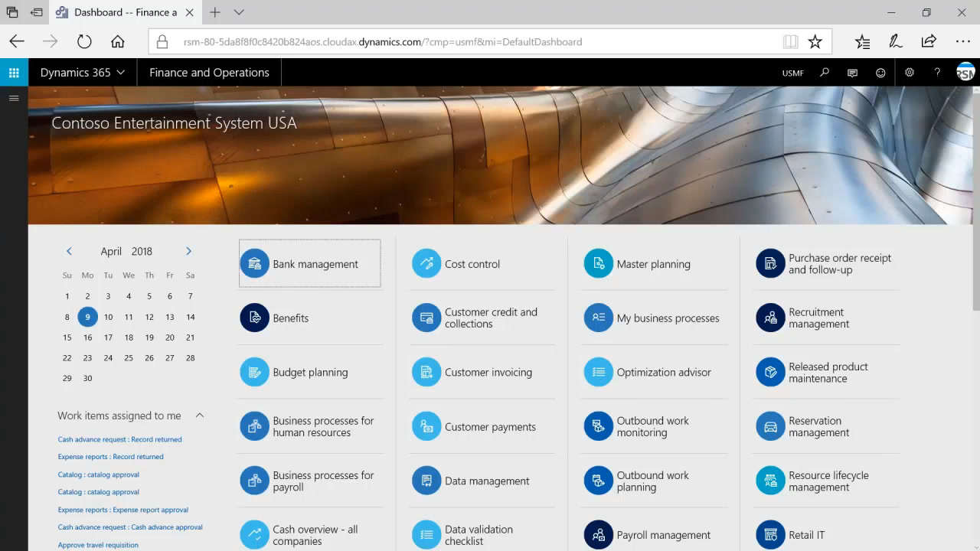
Task: Add the page to browser favorites
Action: click(x=815, y=42)
